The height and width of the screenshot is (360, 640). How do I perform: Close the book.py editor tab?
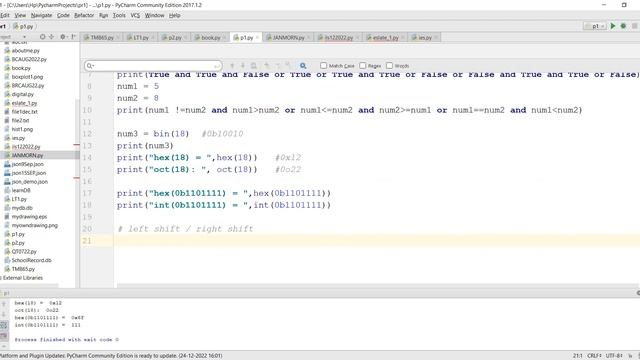click(x=225, y=38)
